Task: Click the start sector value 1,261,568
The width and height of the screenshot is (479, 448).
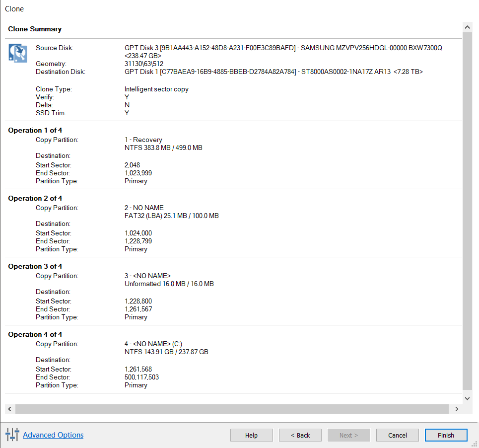Action: coord(138,369)
